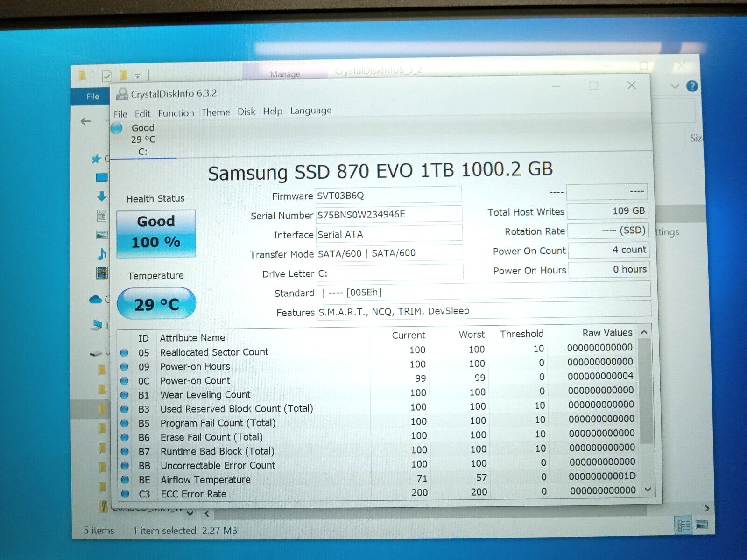Click the Power On Hours 0 hours value
This screenshot has width=747, height=560.
(x=609, y=269)
